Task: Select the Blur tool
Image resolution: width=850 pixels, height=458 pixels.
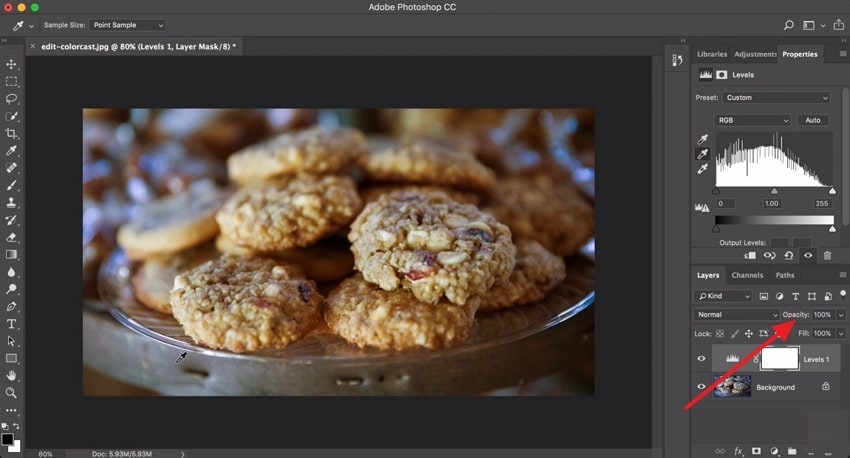Action: click(11, 272)
